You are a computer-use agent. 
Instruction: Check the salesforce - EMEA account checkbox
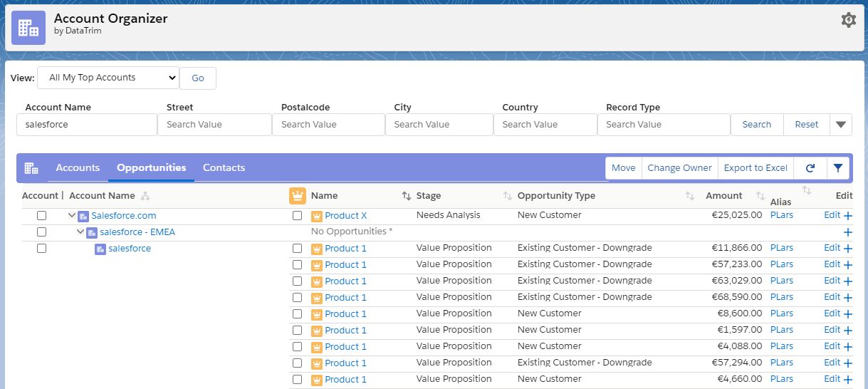pyautogui.click(x=41, y=232)
